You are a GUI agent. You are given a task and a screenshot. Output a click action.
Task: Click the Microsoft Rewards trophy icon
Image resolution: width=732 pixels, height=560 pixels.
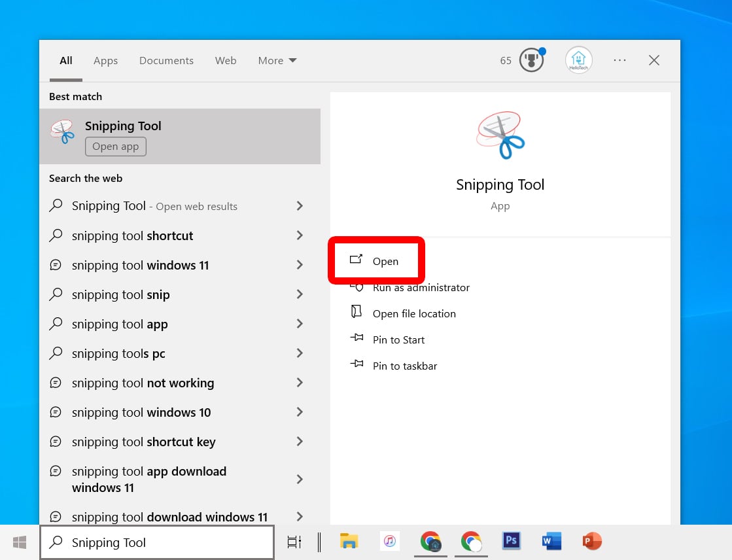(x=532, y=60)
